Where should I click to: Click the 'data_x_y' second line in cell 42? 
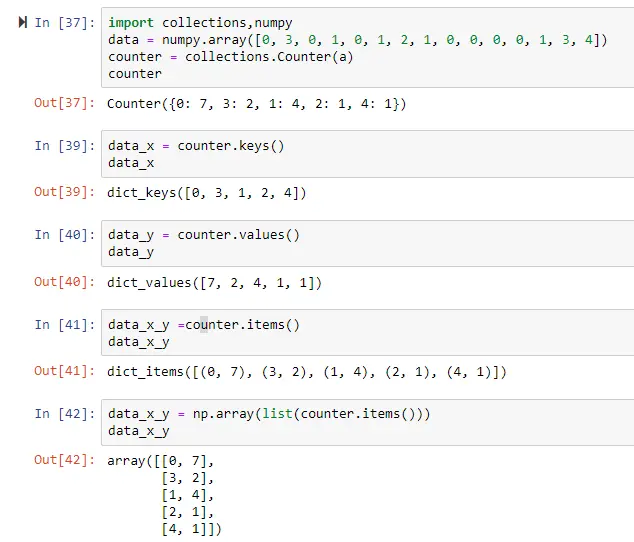pyautogui.click(x=139, y=431)
